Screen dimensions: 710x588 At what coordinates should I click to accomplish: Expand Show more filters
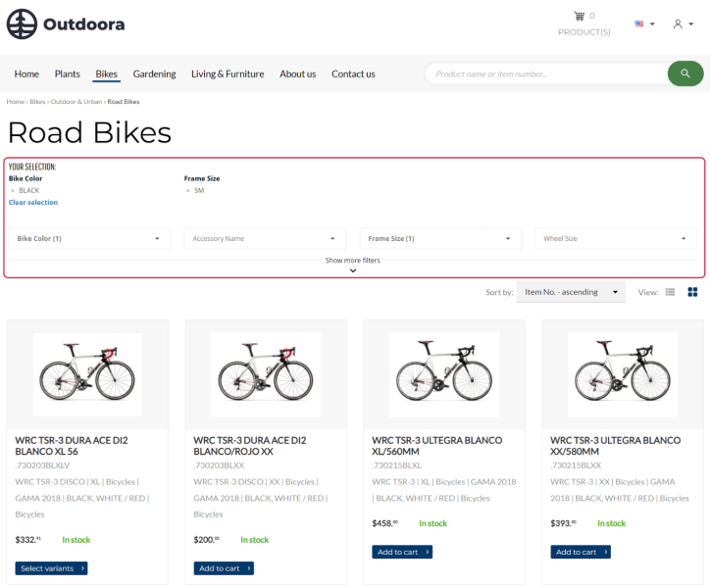(353, 265)
